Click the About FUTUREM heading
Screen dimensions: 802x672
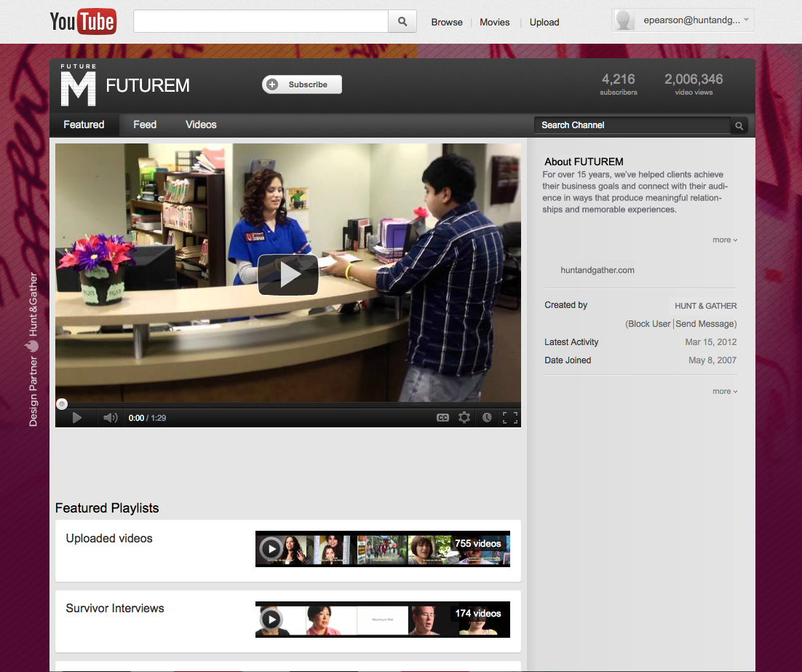coord(584,162)
